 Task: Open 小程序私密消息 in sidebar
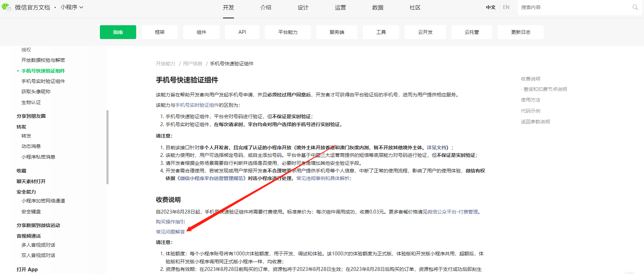pos(38,157)
